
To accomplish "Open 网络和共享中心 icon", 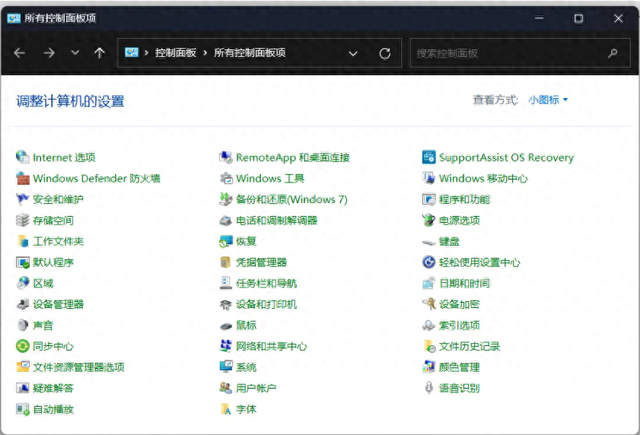I will click(x=226, y=346).
